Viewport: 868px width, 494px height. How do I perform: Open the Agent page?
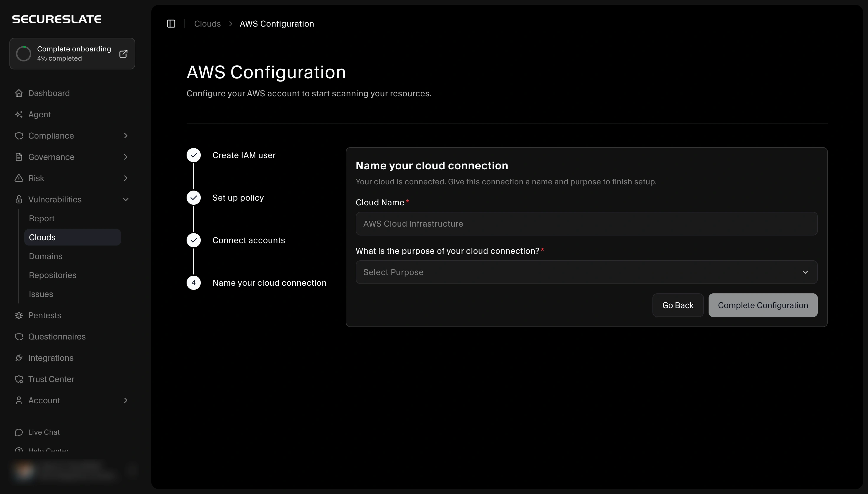click(39, 114)
